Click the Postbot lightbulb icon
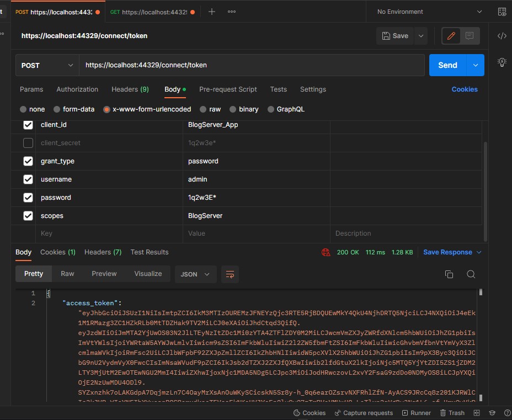This screenshot has width=512, height=420. coord(502,62)
